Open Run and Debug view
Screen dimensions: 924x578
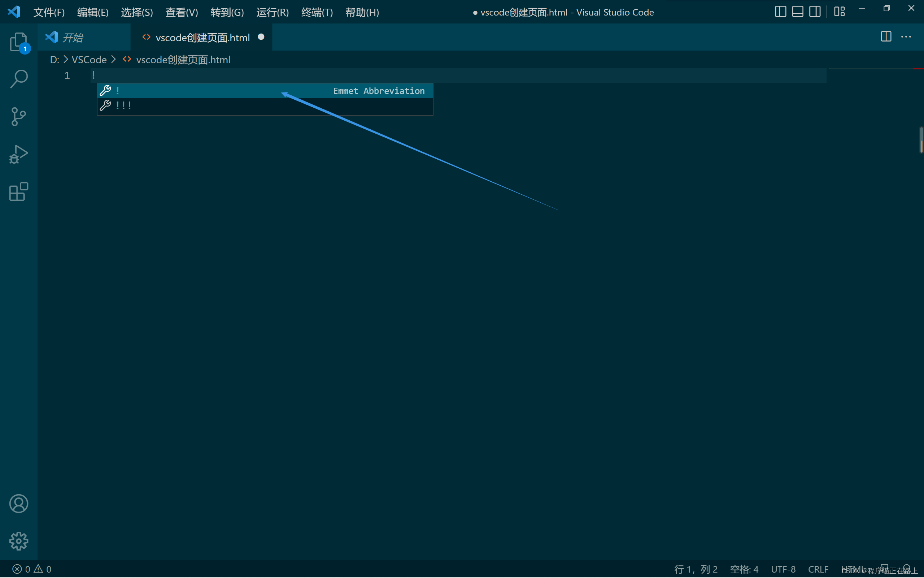(x=18, y=154)
